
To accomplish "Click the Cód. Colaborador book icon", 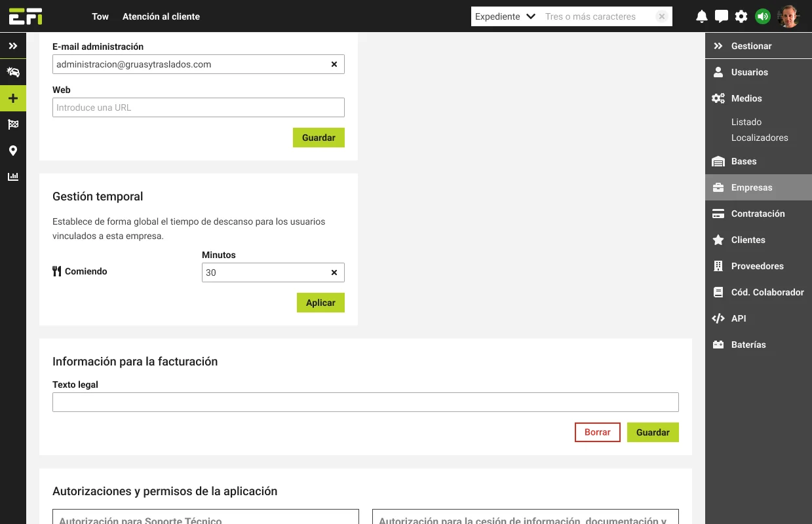I will point(718,292).
